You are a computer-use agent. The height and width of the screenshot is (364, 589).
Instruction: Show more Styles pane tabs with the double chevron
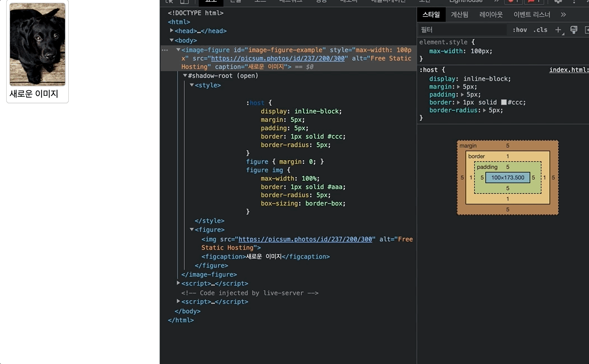pos(563,15)
